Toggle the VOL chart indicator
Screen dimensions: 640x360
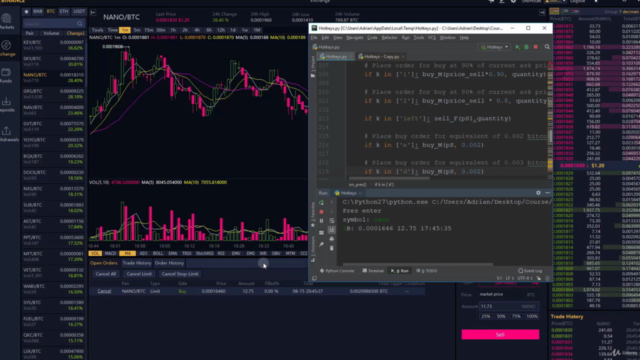point(95,253)
